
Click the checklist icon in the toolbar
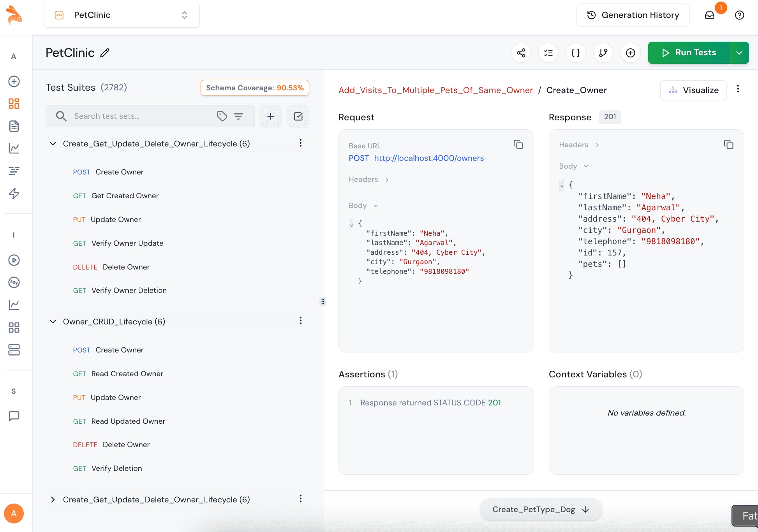pos(548,53)
